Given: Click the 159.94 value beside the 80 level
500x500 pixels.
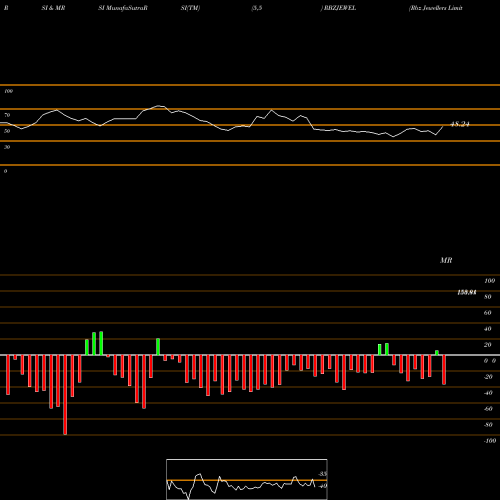Looking at the screenshot, I should [467, 292].
